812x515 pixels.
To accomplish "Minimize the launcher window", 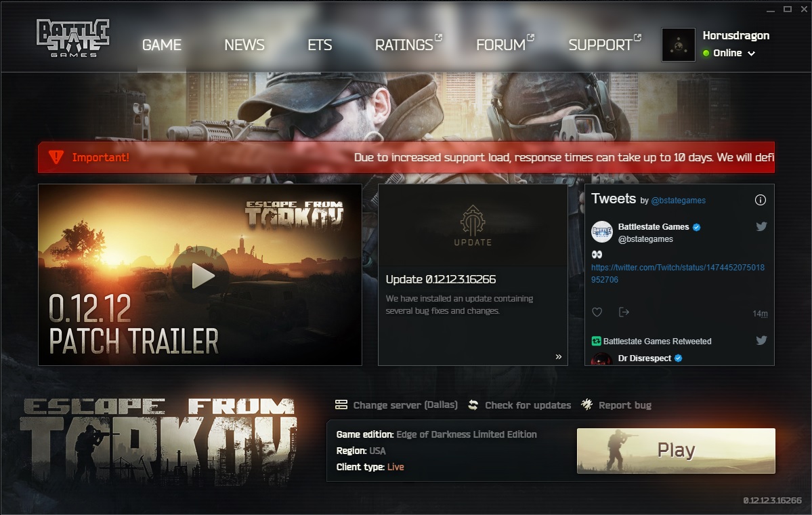I will click(x=771, y=9).
